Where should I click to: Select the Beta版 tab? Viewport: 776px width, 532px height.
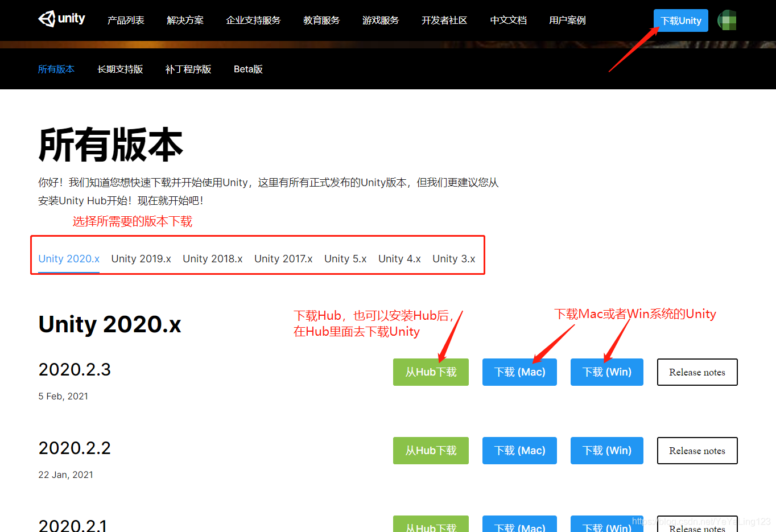click(248, 69)
